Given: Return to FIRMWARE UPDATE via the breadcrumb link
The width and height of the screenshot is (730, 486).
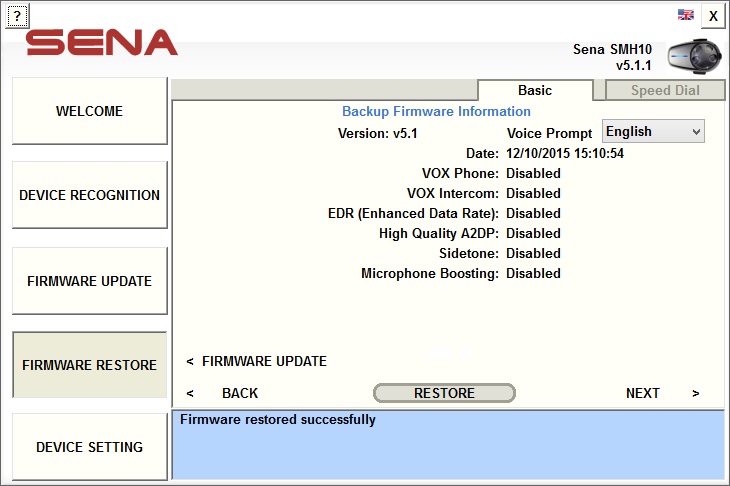Looking at the screenshot, I should tap(264, 361).
